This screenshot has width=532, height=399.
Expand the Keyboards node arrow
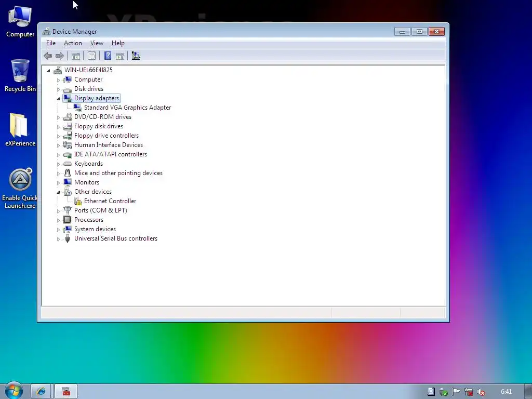pos(58,164)
